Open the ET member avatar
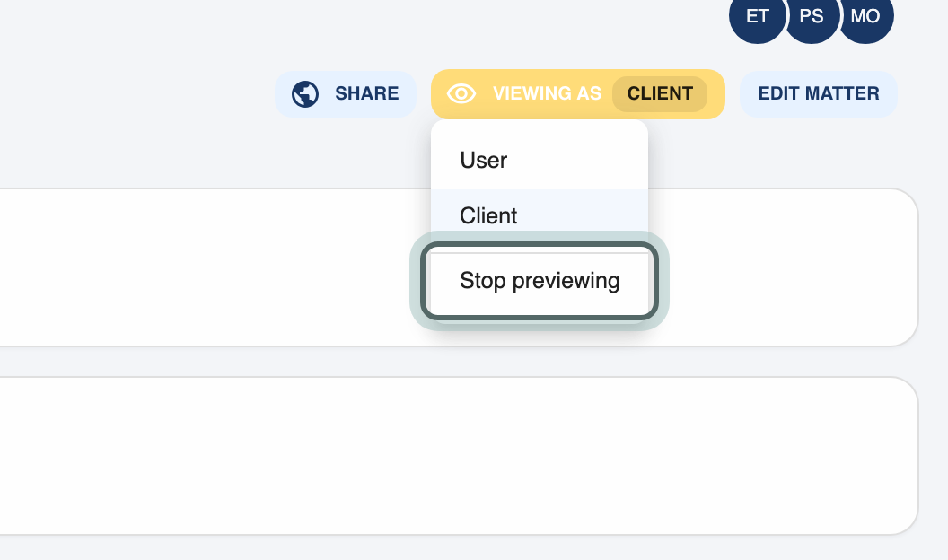 [758, 16]
